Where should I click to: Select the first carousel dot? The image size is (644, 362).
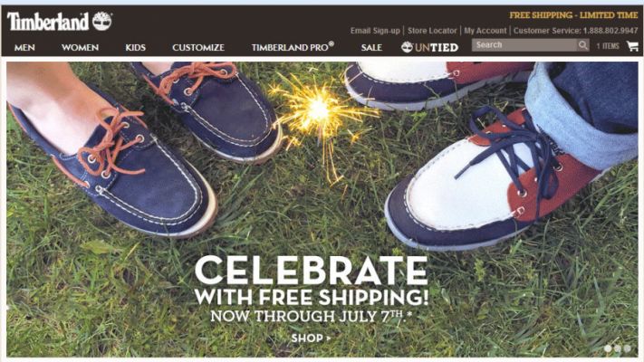(x=608, y=348)
